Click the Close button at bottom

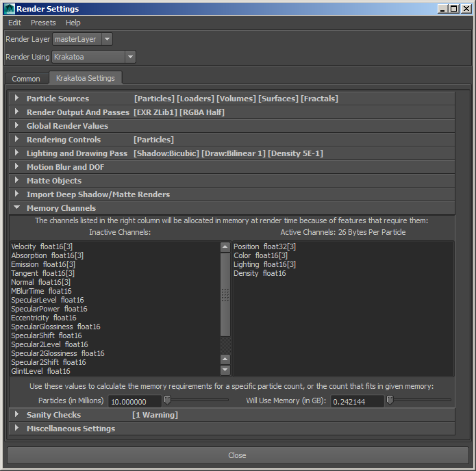click(238, 455)
